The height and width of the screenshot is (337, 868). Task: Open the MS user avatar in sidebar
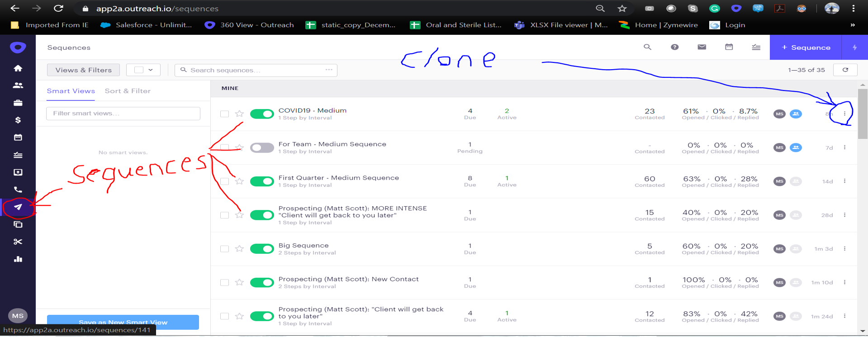(18, 316)
